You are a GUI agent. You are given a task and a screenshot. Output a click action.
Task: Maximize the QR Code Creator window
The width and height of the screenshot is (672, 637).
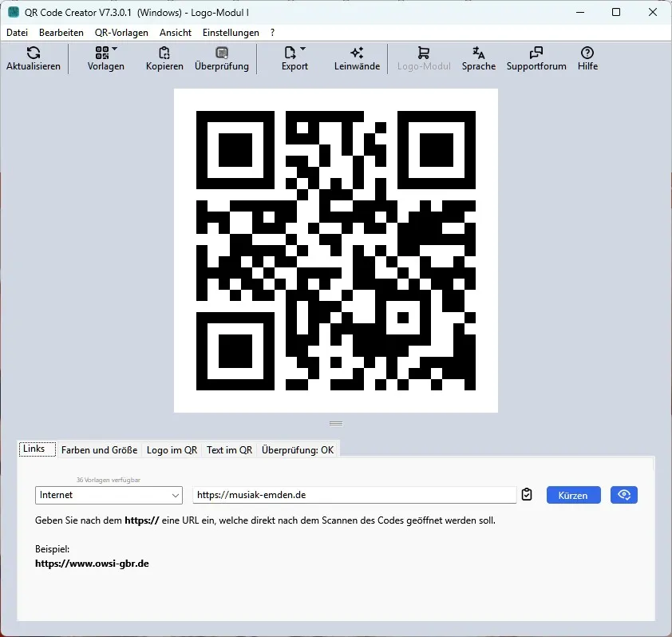click(x=616, y=12)
